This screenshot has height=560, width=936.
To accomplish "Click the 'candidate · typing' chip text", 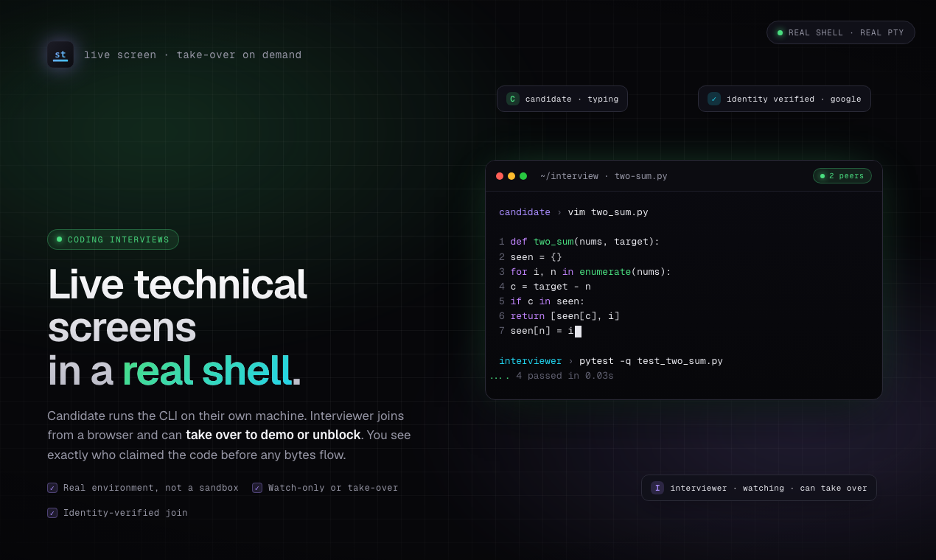I will pos(572,99).
